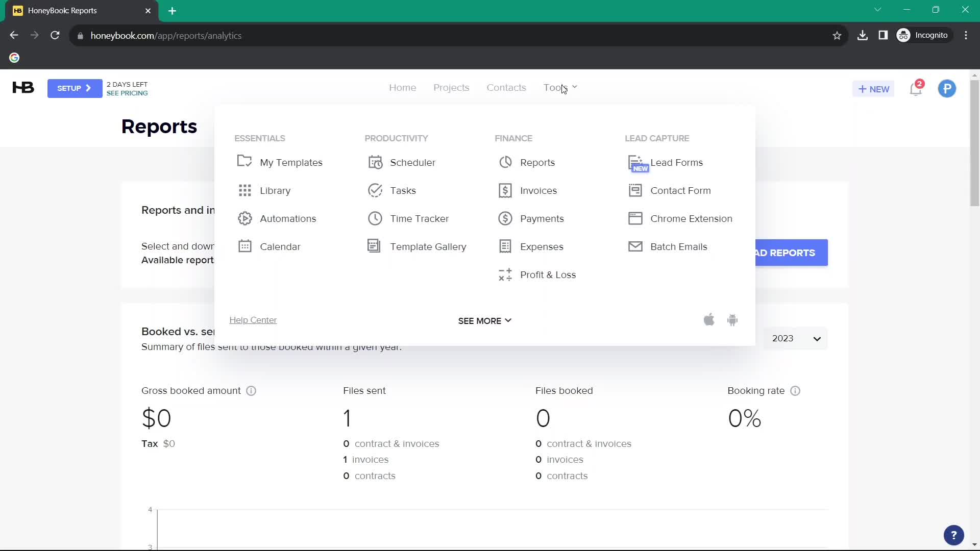Click the Reports pie chart icon
Image resolution: width=980 pixels, height=551 pixels.
coord(505,162)
